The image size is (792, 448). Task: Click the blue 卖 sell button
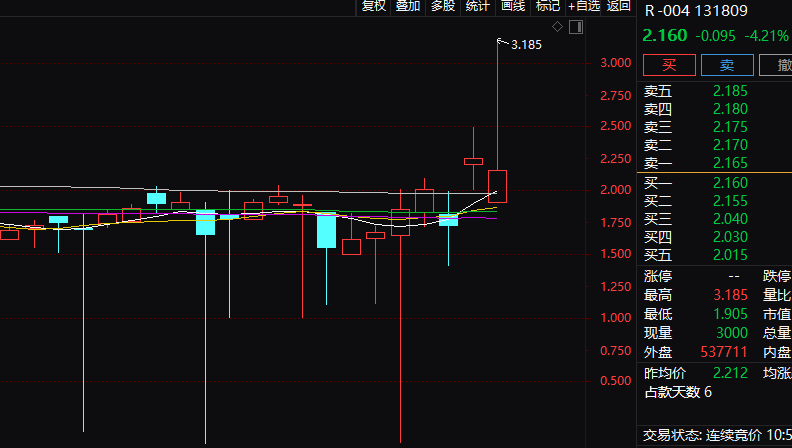(727, 65)
